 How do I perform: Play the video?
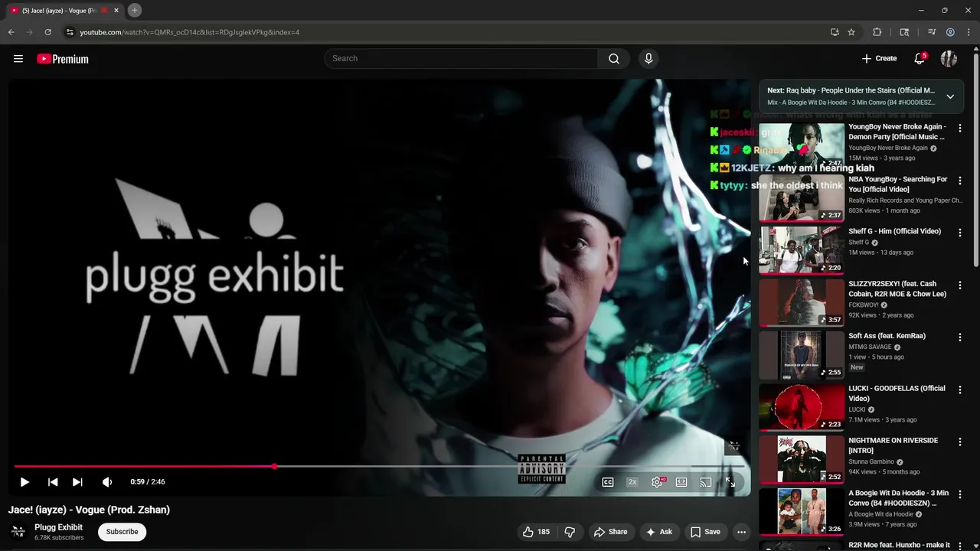point(24,482)
